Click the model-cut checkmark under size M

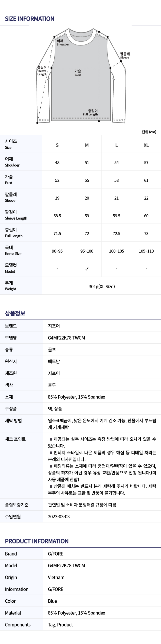(x=87, y=269)
